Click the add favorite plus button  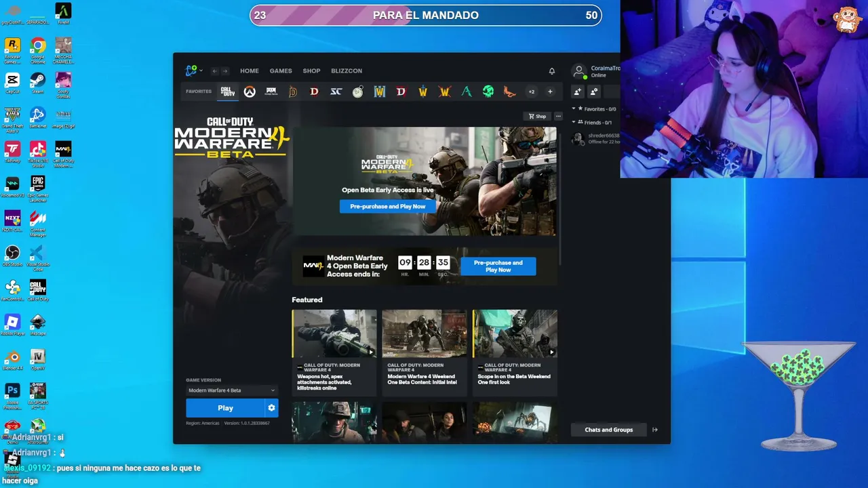550,91
